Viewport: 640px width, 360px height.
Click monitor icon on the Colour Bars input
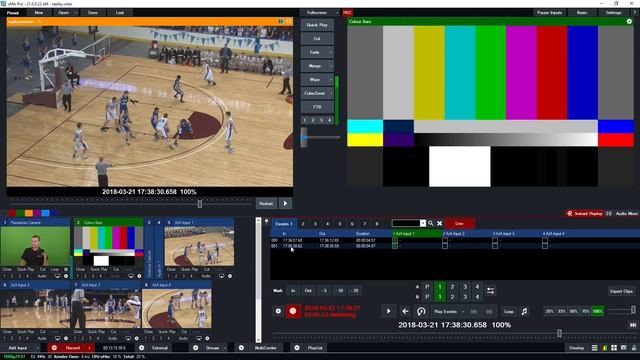[x=131, y=276]
